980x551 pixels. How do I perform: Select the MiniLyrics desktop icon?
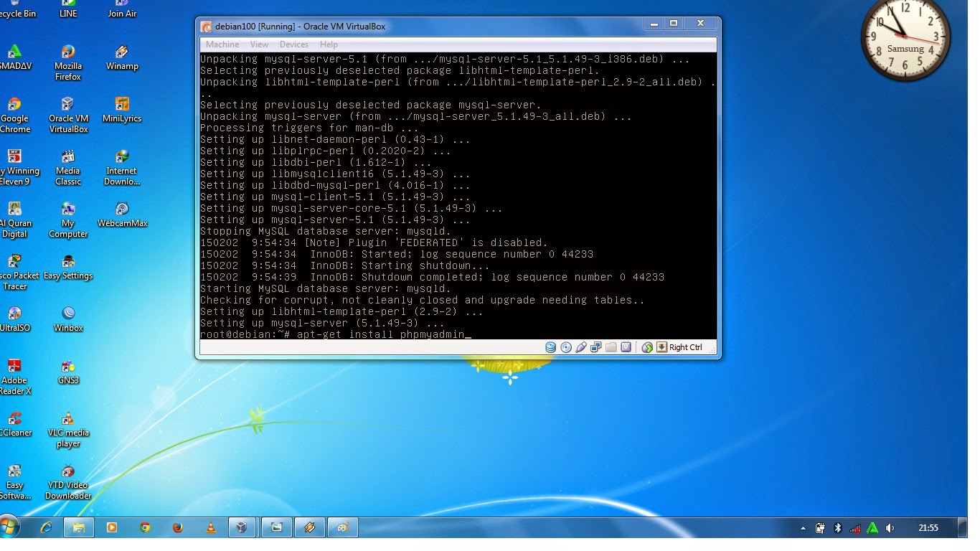(122, 110)
